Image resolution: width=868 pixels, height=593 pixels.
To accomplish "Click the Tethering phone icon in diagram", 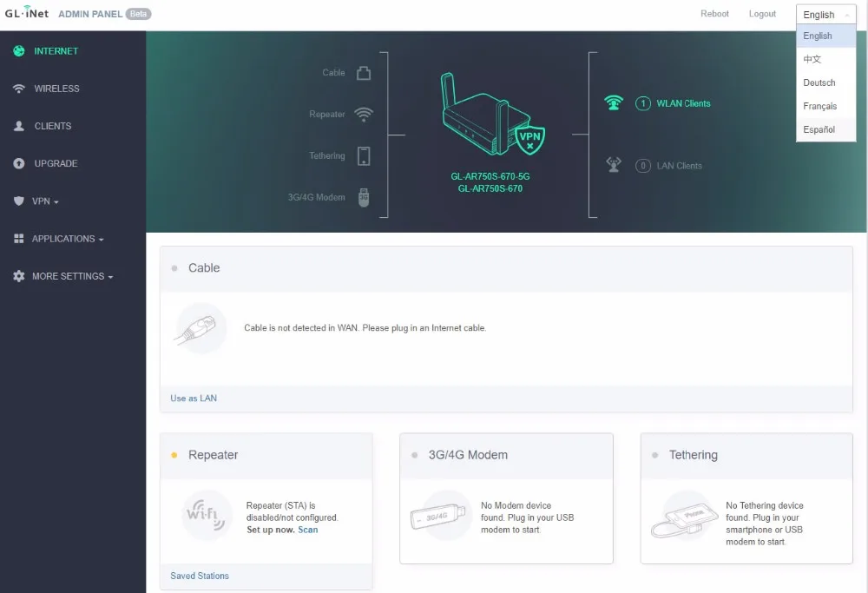I will 364,156.
